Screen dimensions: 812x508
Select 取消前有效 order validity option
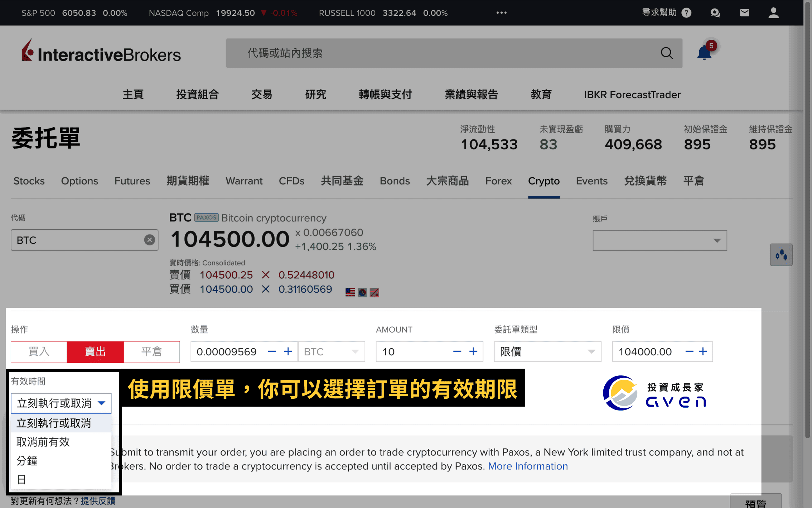pyautogui.click(x=43, y=442)
